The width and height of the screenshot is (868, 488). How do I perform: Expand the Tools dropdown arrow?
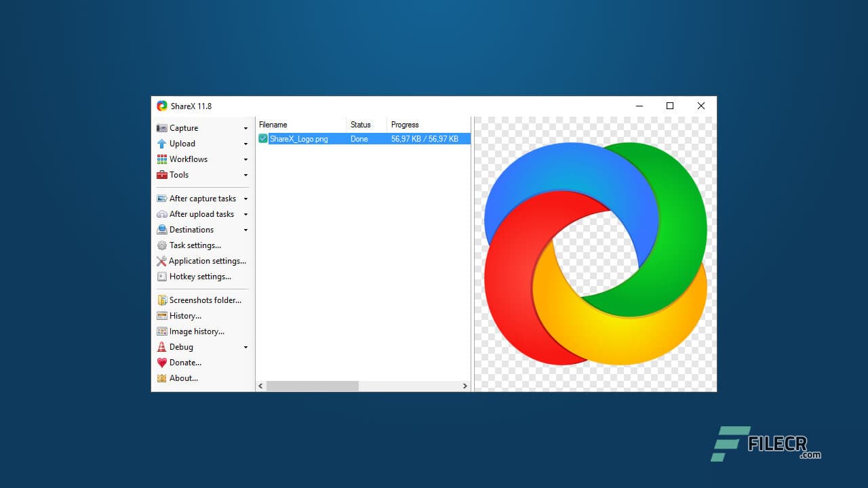(245, 174)
